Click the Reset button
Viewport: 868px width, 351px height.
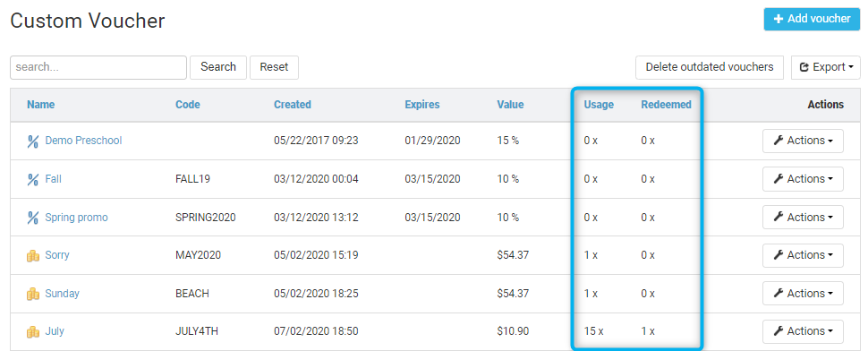[x=274, y=67]
